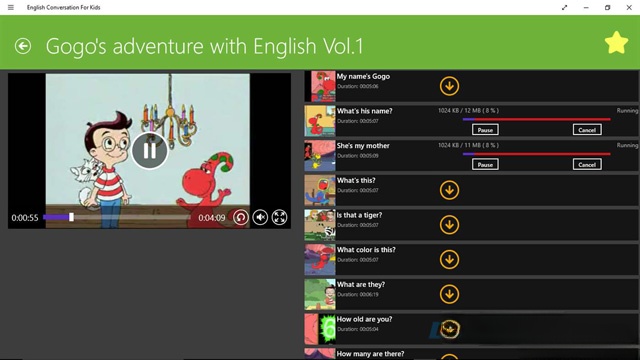Click the video seek slider thumb

71,217
